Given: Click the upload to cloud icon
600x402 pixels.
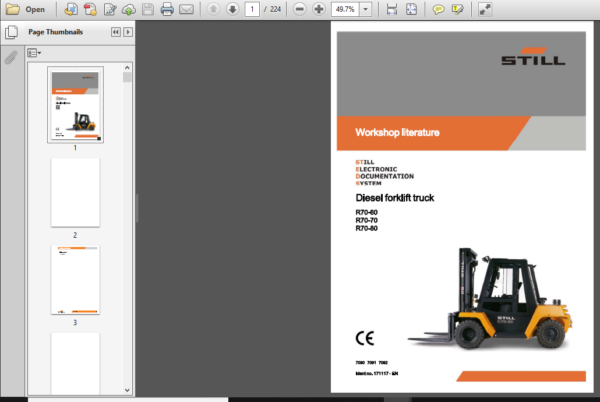Looking at the screenshot, I should pos(129,9).
